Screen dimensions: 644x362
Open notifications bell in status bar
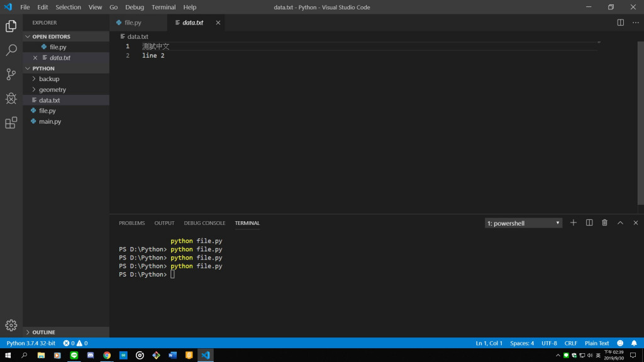point(634,343)
